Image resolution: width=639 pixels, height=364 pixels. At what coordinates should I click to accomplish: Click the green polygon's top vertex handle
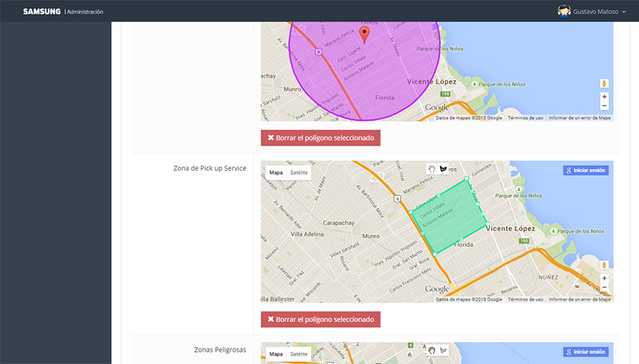[467, 178]
